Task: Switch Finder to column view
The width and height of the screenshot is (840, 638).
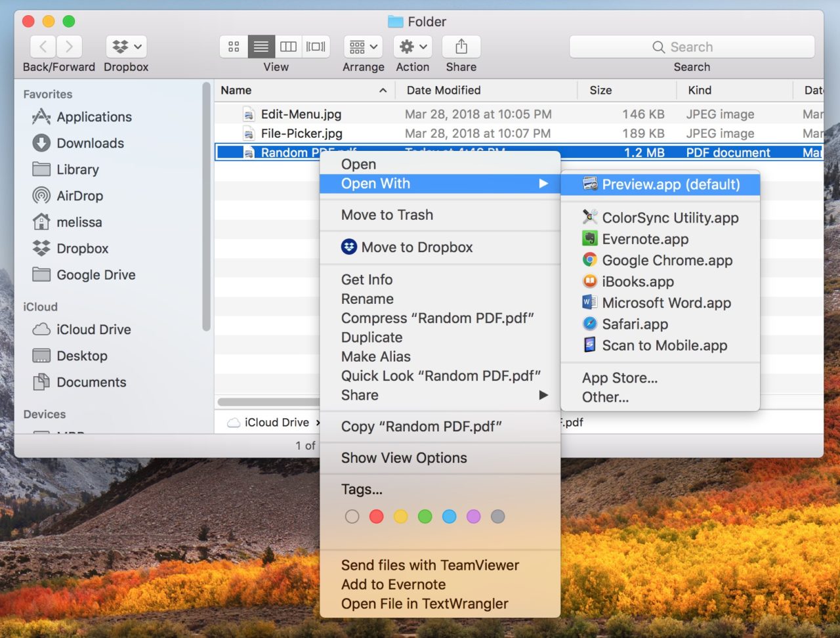Action: [288, 47]
